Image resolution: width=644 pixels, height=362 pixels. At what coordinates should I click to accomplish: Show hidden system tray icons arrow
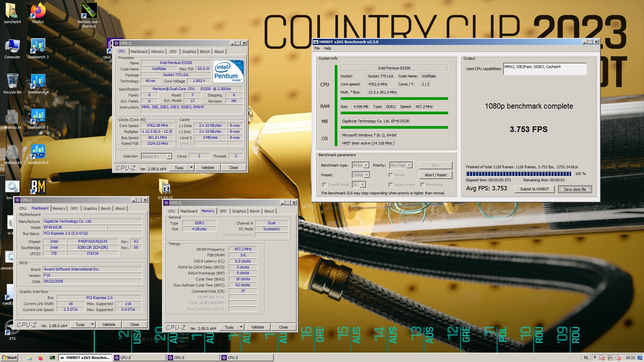click(594, 358)
